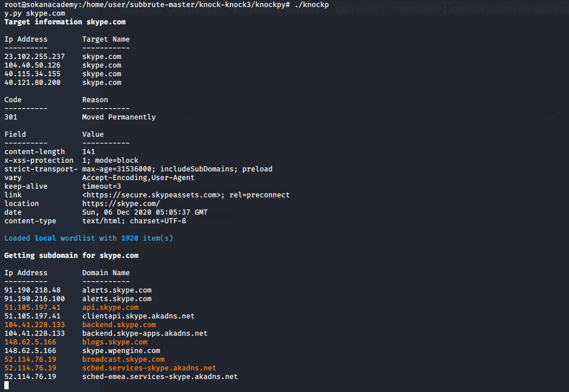Select the 'x-xss-protection' field name
The height and width of the screenshot is (392, 569).
39,160
